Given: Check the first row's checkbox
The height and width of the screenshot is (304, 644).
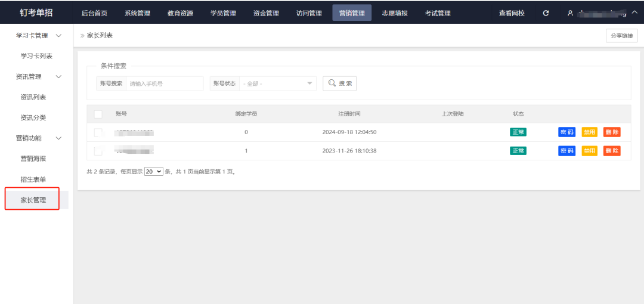Looking at the screenshot, I should pos(98,132).
